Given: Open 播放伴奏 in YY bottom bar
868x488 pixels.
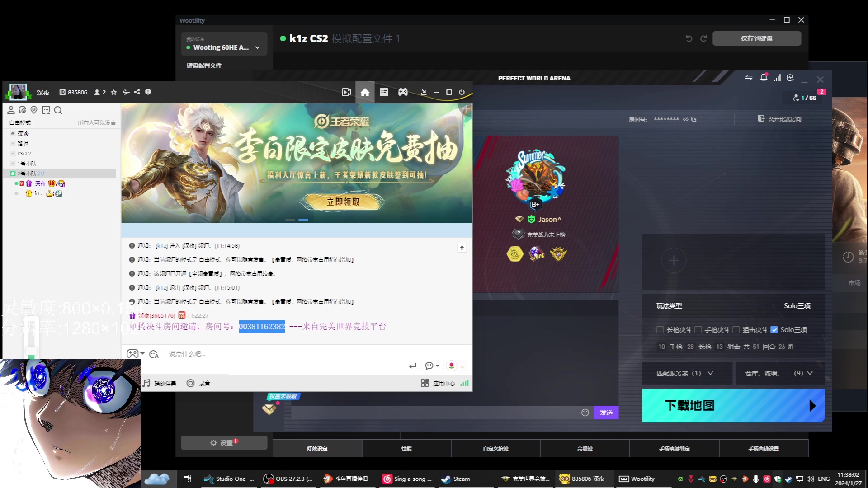Looking at the screenshot, I should (x=160, y=383).
